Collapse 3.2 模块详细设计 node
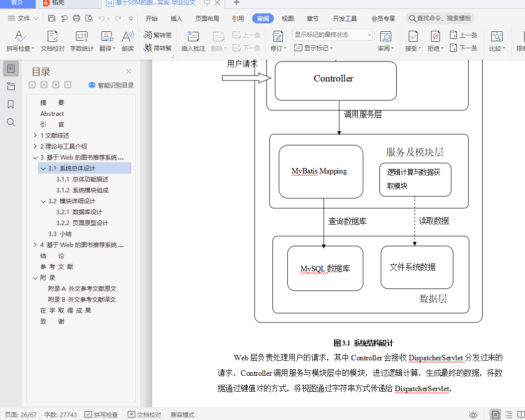525x420 pixels. [43, 201]
